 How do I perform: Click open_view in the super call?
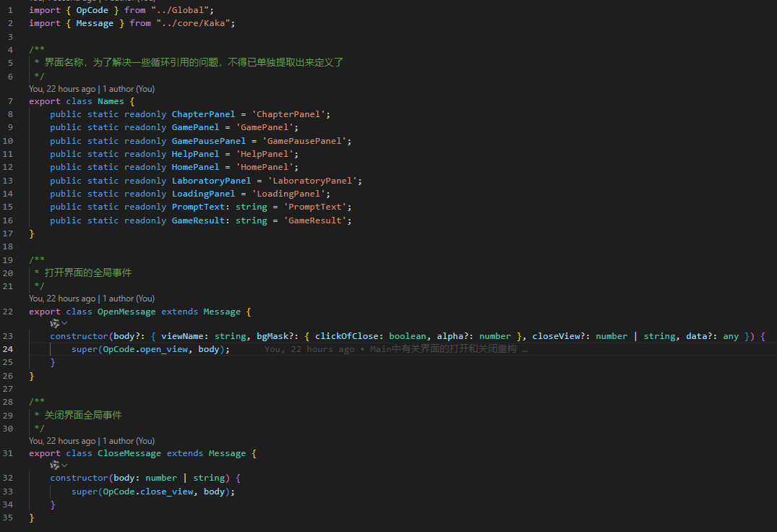pyautogui.click(x=163, y=348)
